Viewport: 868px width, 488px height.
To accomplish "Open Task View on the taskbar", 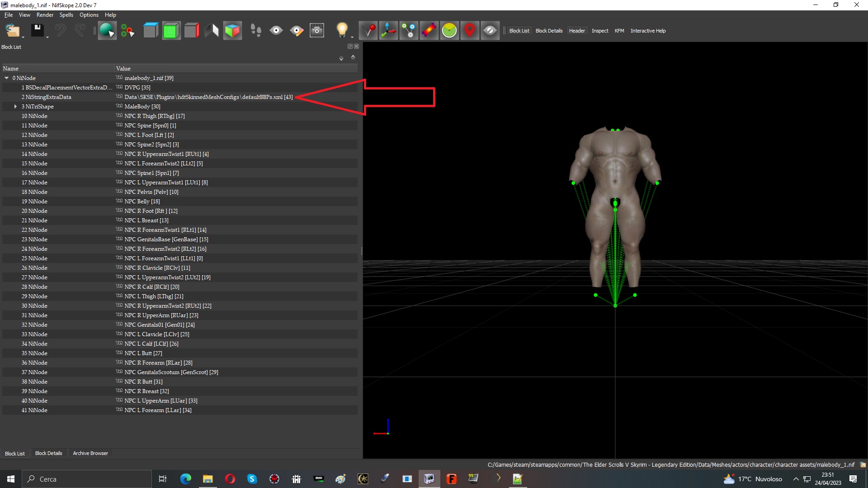I will [163, 479].
